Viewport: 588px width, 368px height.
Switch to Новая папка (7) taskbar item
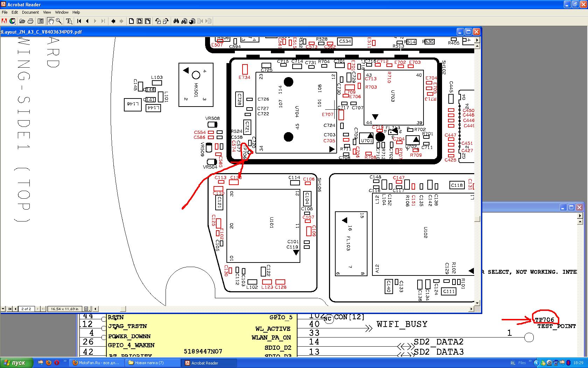[x=153, y=363]
